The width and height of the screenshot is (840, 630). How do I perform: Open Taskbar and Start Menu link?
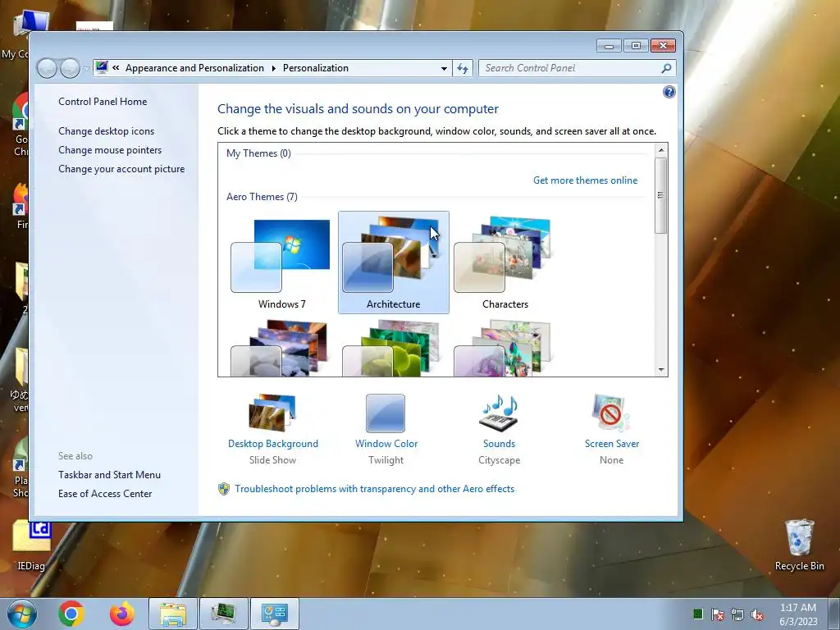coord(109,475)
